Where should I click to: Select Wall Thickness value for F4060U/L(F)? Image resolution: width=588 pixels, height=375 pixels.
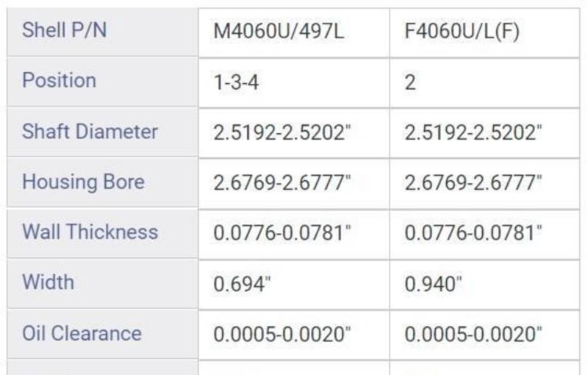[x=473, y=233]
